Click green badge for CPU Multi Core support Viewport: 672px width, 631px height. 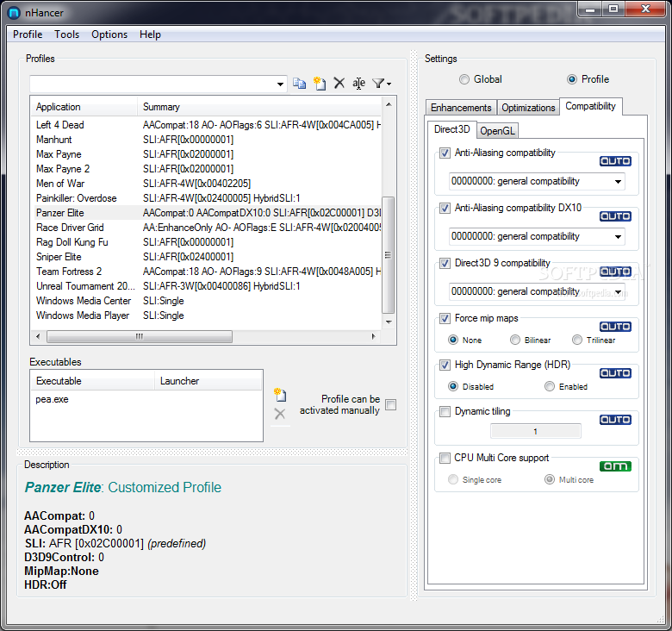[x=615, y=466]
